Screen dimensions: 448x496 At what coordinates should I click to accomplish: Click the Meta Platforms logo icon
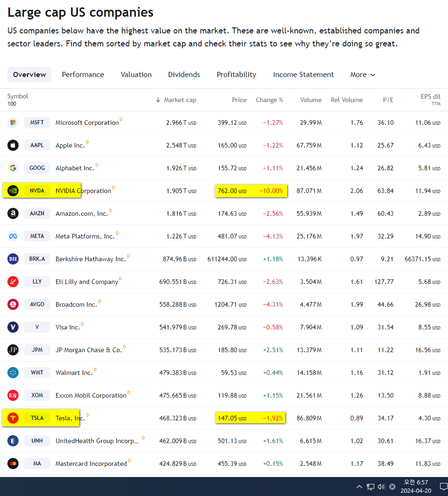coord(13,236)
